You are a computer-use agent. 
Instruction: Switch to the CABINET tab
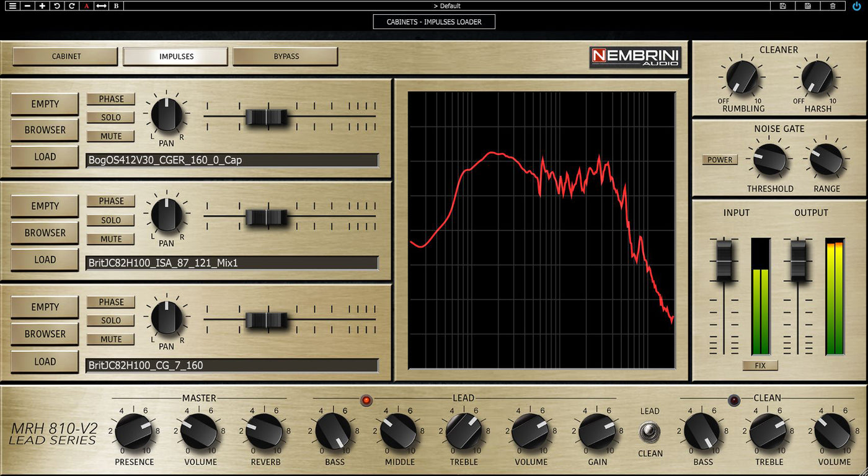(x=66, y=56)
